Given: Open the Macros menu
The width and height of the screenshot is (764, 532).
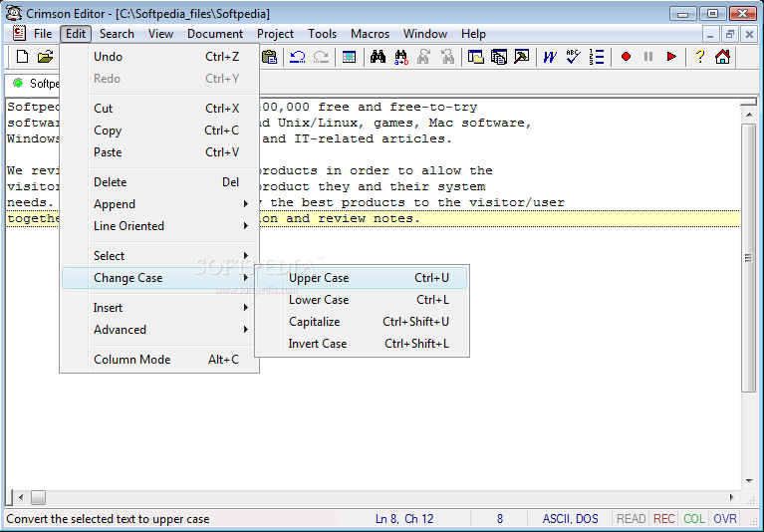Looking at the screenshot, I should click(x=370, y=34).
